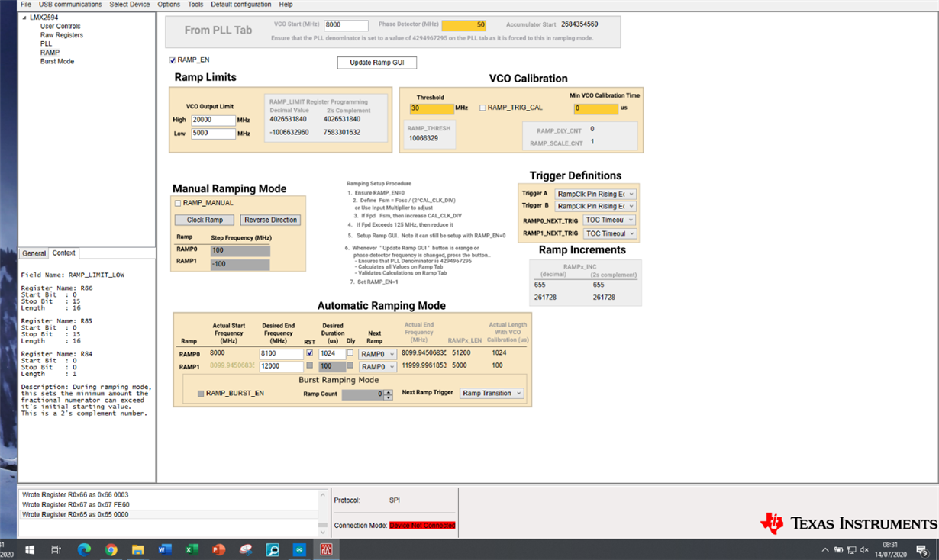Click VCO Output Limit High field
The width and height of the screenshot is (939, 560).
coord(213,120)
